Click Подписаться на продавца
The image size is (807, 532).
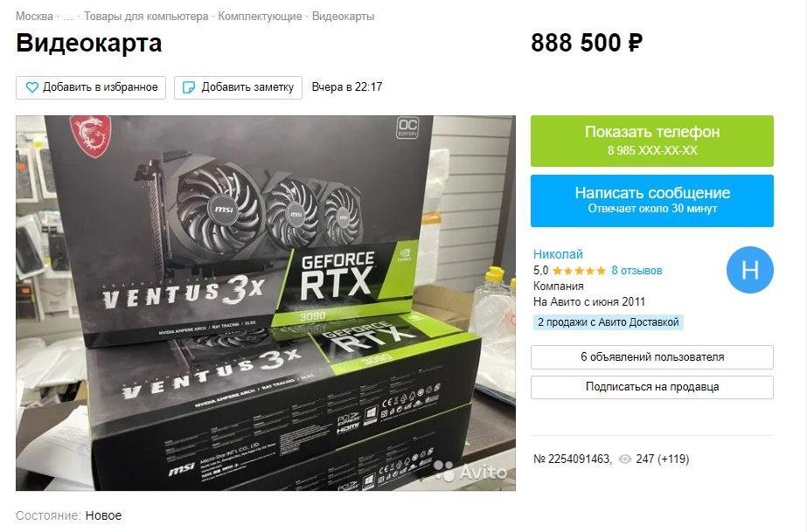point(652,386)
